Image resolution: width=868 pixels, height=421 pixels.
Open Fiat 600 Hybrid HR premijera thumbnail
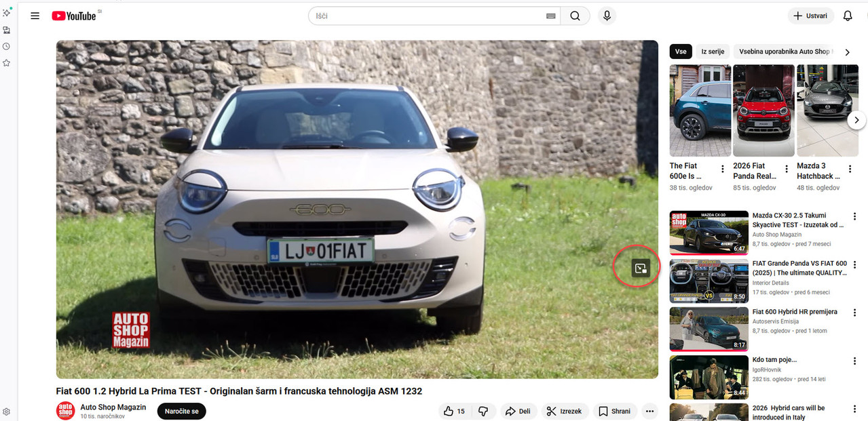tap(709, 329)
